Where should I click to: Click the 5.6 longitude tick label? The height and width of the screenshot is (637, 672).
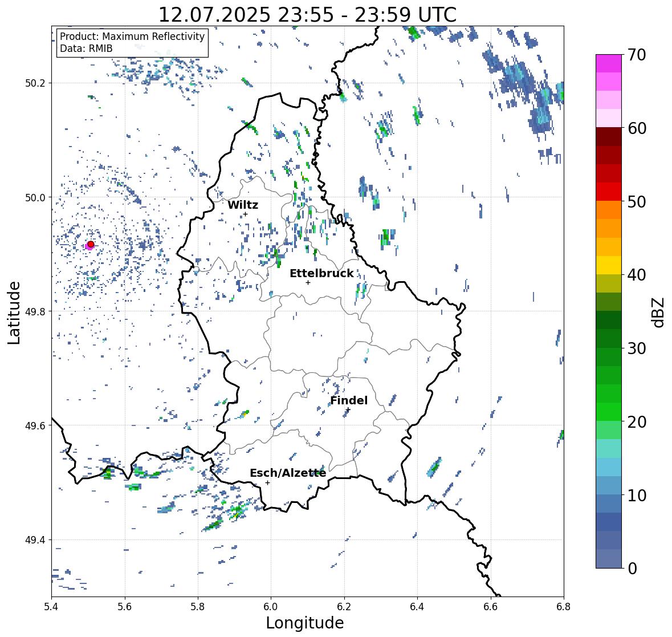point(125,607)
